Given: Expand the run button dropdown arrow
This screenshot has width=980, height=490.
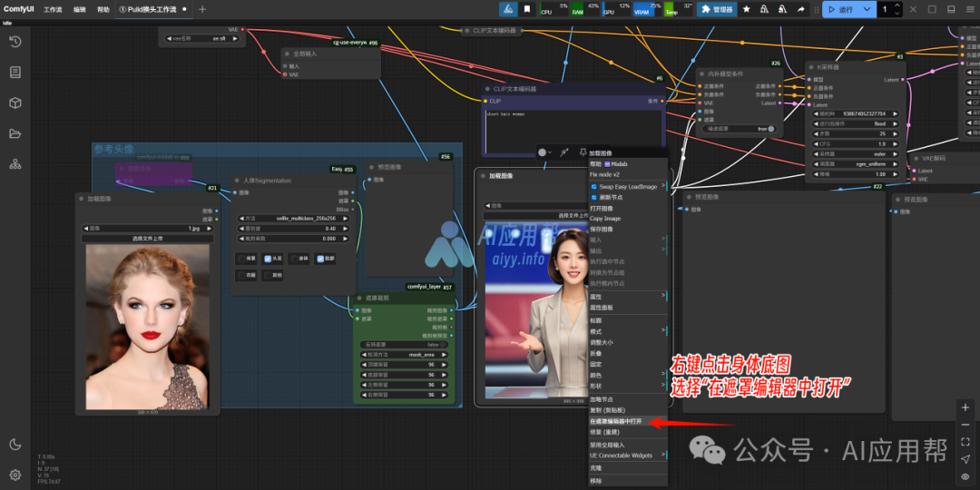Looking at the screenshot, I should coord(867,9).
